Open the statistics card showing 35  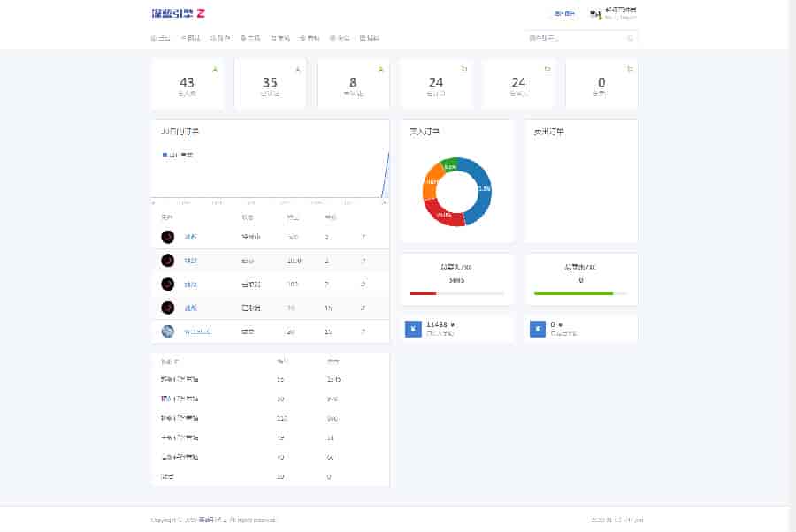coord(270,84)
